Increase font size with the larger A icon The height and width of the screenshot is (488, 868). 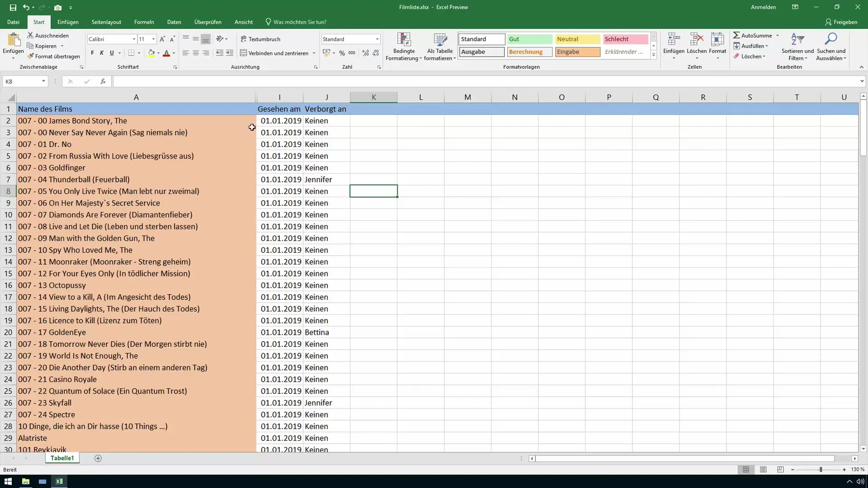pos(162,39)
